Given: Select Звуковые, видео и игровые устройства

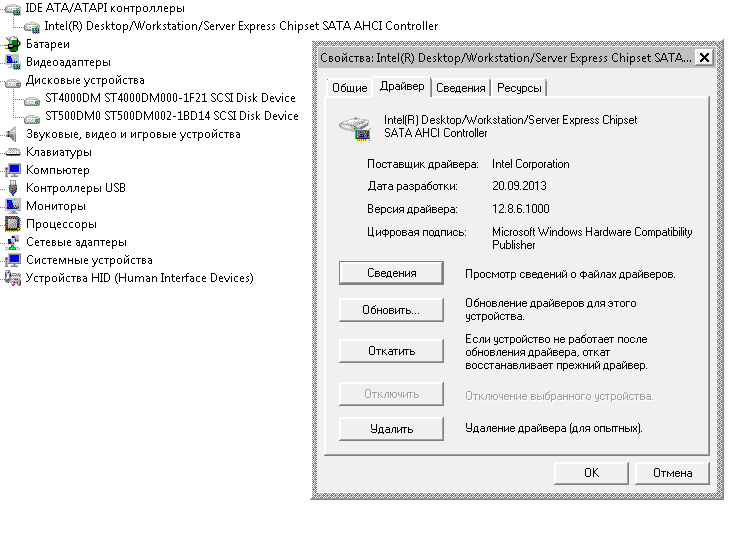Looking at the screenshot, I should [x=133, y=134].
